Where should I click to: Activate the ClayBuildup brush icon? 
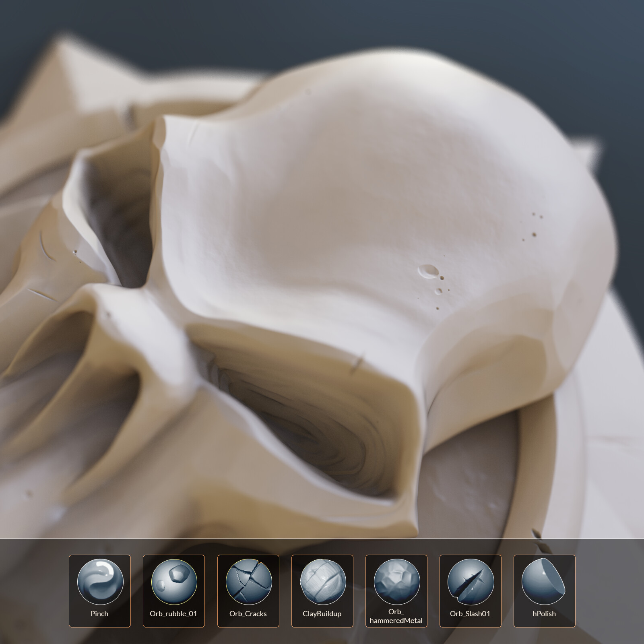[x=322, y=582]
